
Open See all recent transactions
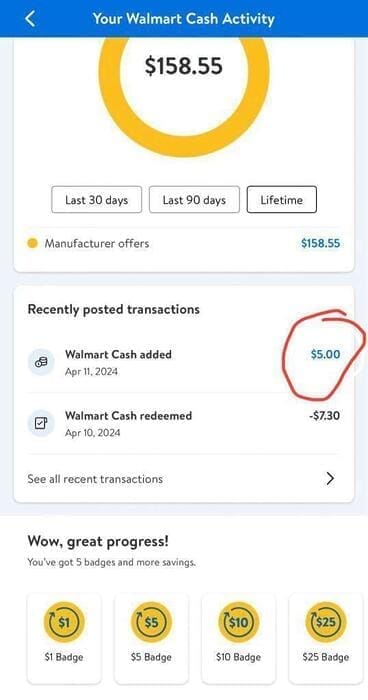pos(184,479)
